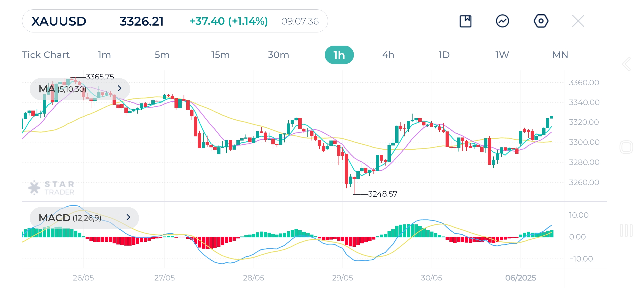Expand the MA (5,10,30) indicator settings
Viewport: 644px width, 297px height.
pyautogui.click(x=119, y=89)
